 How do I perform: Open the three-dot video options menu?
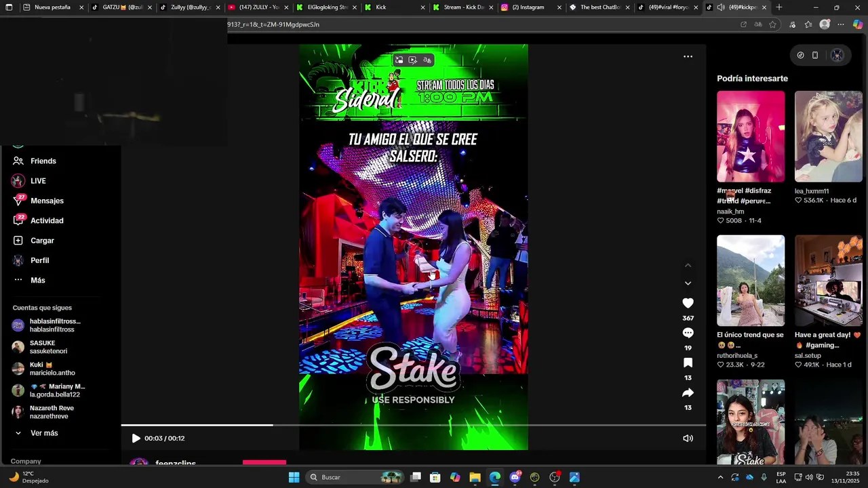688,56
